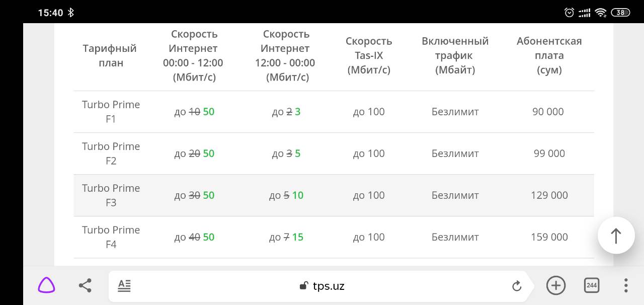Open a new tab with plus icon
The height and width of the screenshot is (305, 644).
click(556, 285)
